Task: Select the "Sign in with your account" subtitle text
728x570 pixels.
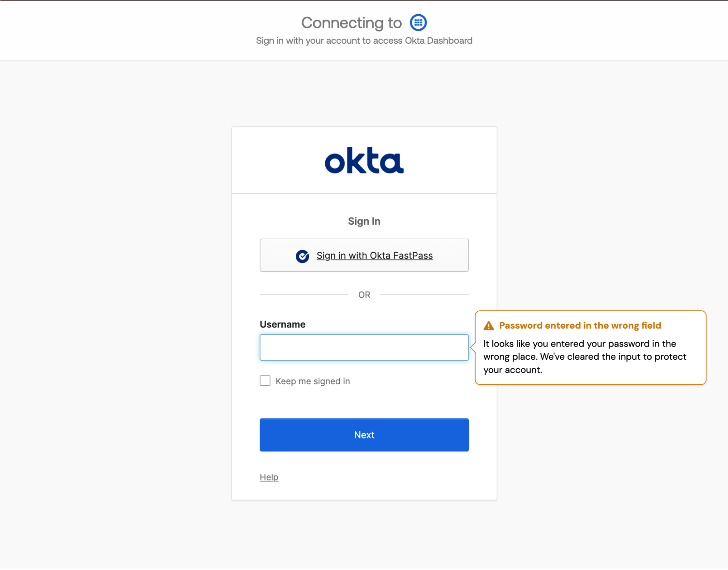Action: [363, 40]
